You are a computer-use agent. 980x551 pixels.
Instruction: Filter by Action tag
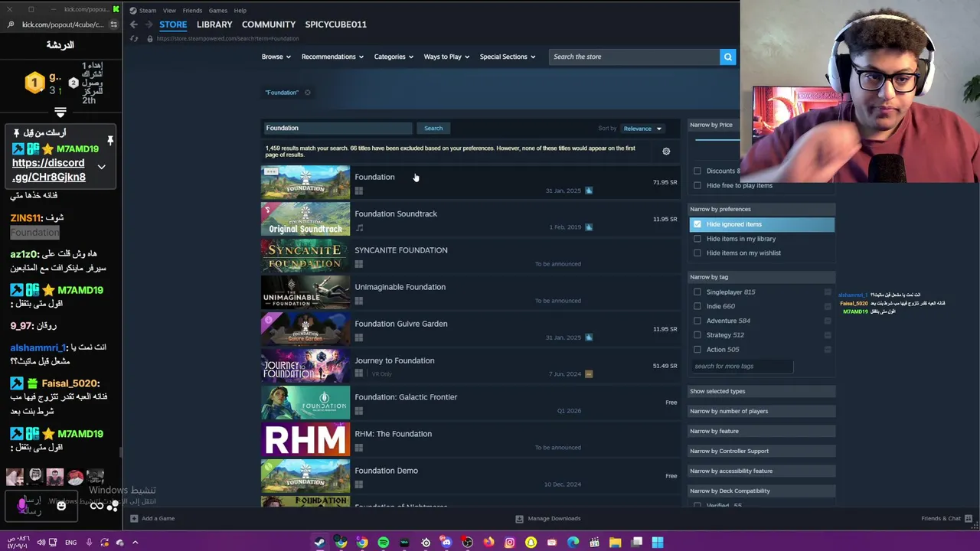click(697, 349)
